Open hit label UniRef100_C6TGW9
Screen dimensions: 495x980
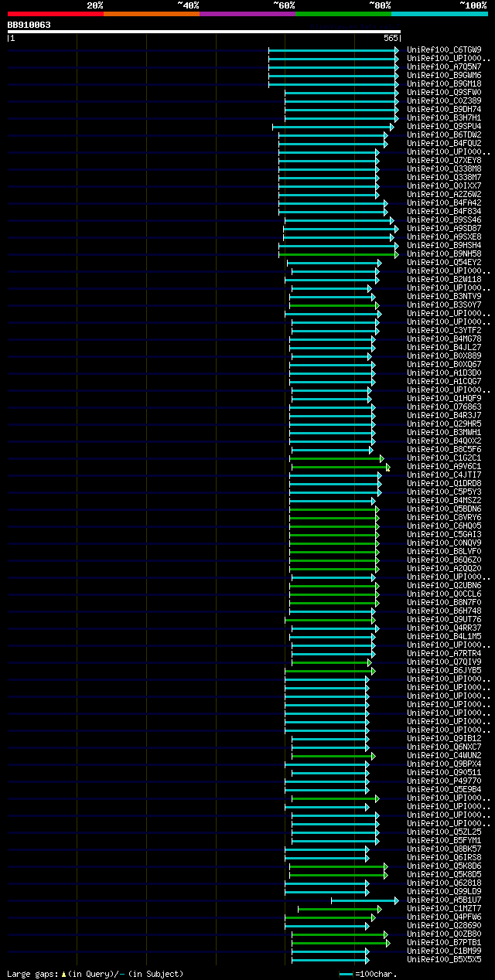pos(444,49)
